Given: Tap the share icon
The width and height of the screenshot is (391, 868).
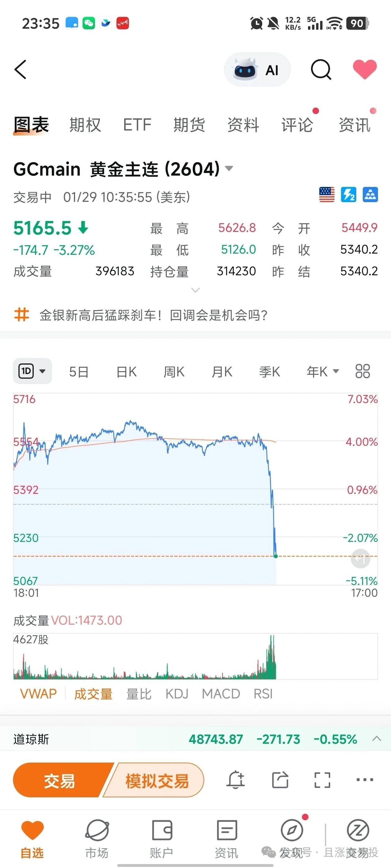Looking at the screenshot, I should click(280, 780).
